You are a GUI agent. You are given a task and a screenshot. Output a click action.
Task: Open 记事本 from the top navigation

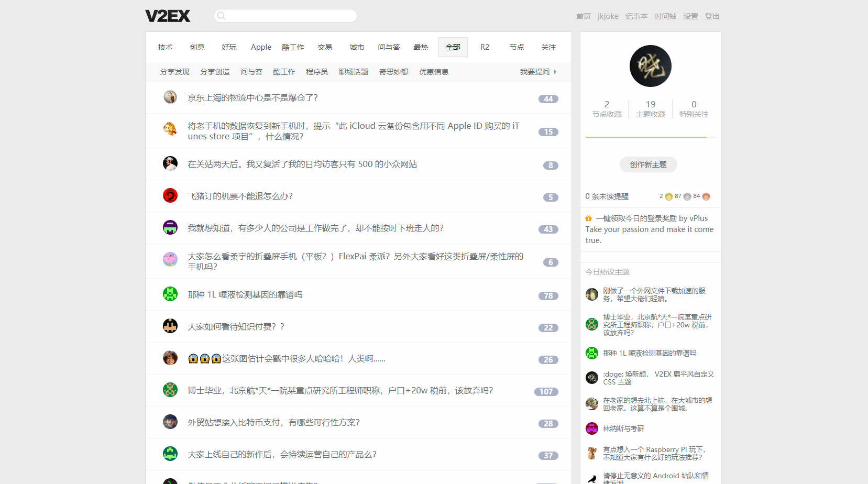[x=636, y=16]
